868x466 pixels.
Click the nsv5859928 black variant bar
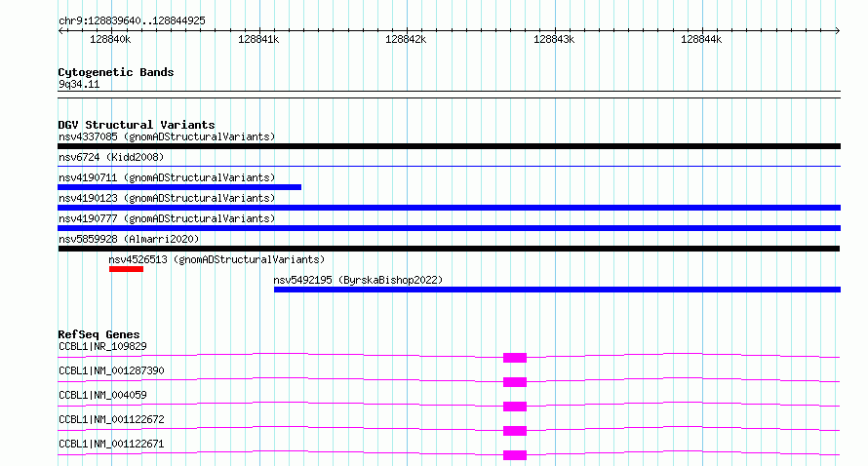pyautogui.click(x=449, y=249)
